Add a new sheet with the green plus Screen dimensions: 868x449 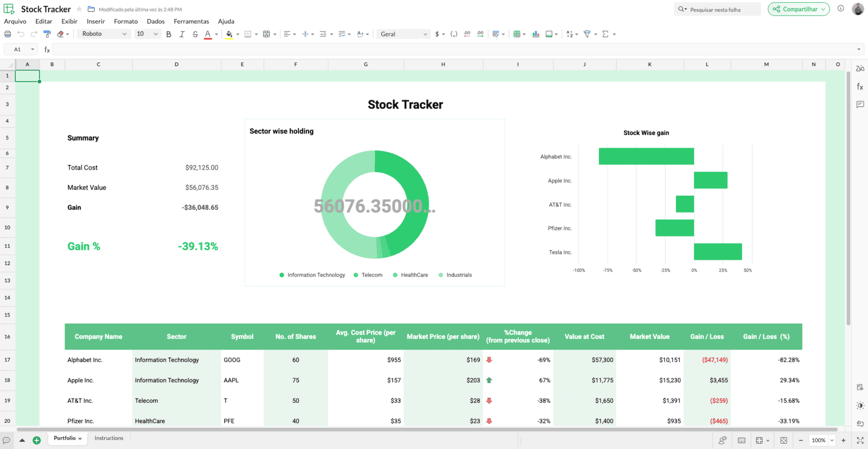click(x=36, y=440)
